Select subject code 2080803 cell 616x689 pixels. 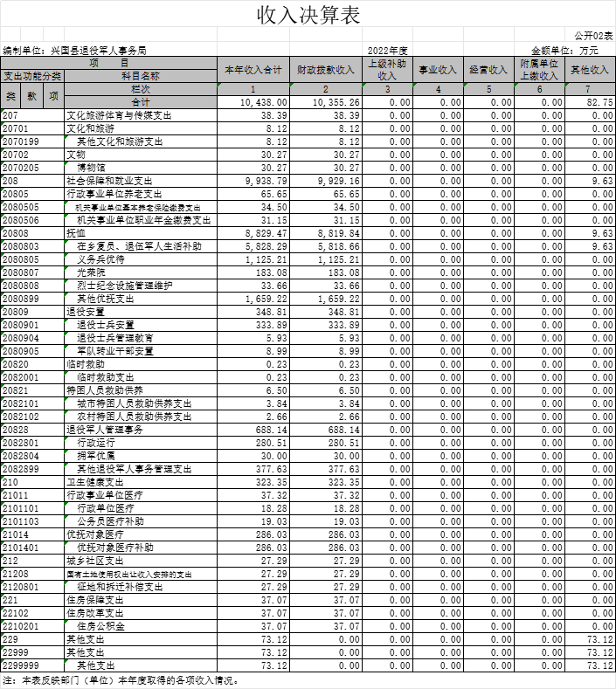(21, 246)
